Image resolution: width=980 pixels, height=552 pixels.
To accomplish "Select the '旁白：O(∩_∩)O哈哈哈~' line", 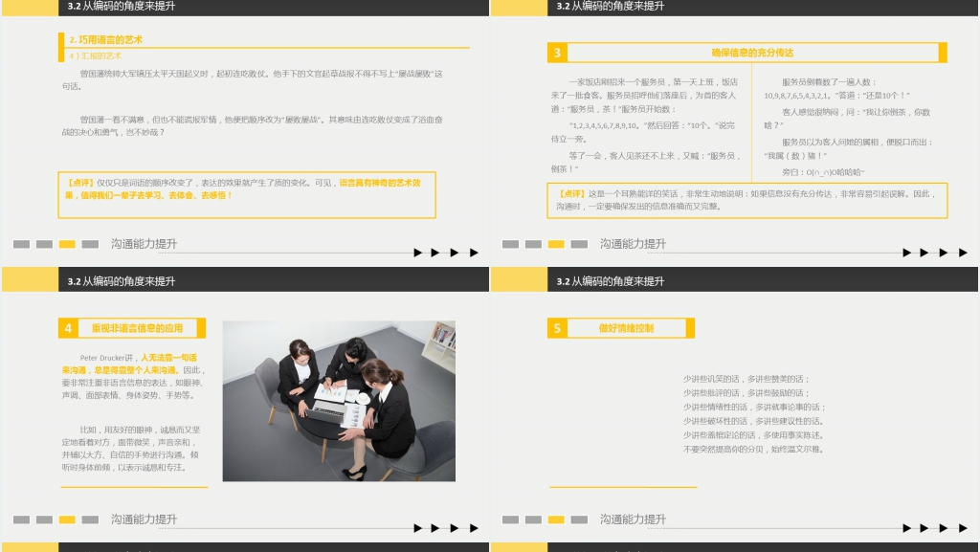I will pos(823,171).
